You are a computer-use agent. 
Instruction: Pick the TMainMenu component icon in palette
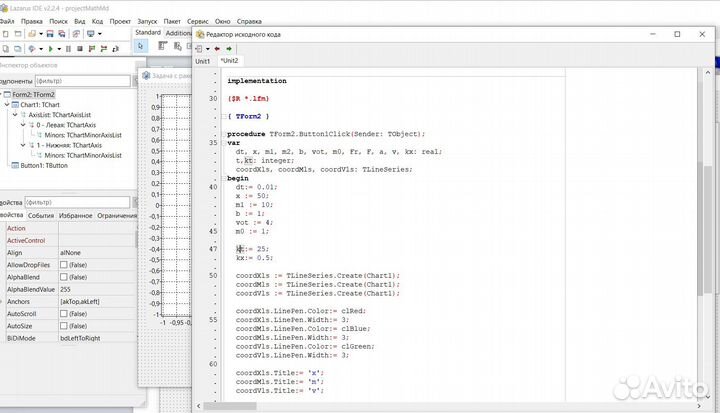tap(163, 47)
